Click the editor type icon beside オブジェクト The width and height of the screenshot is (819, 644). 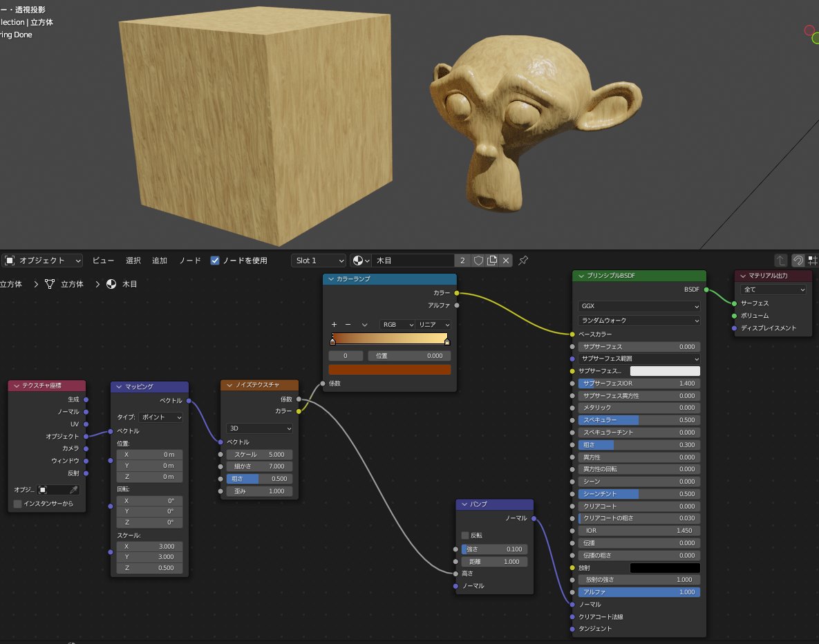(10, 260)
